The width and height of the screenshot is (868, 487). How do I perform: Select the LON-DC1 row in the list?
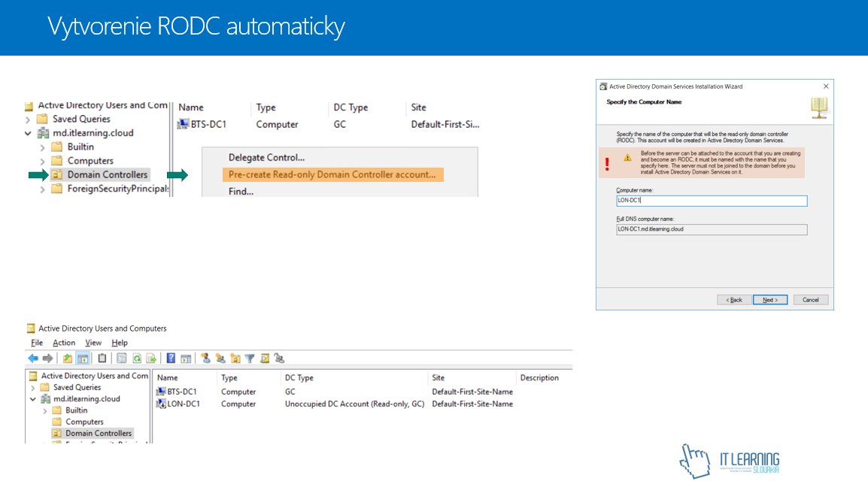(183, 404)
